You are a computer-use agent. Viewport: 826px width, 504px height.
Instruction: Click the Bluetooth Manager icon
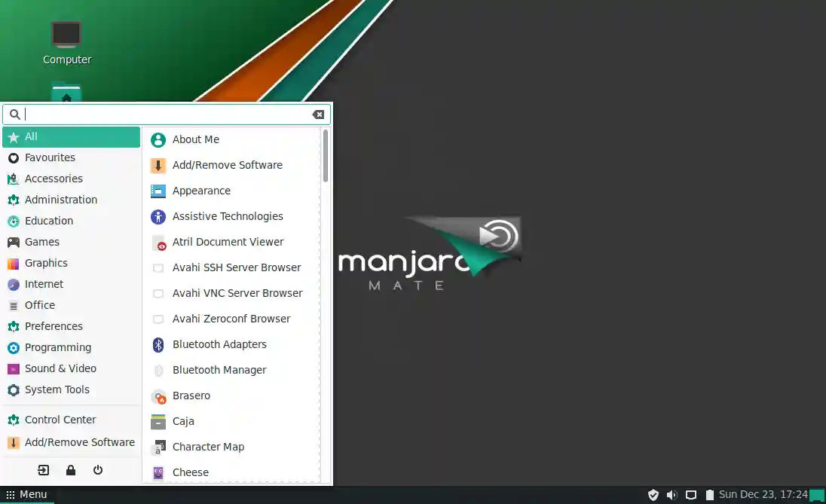tap(158, 370)
